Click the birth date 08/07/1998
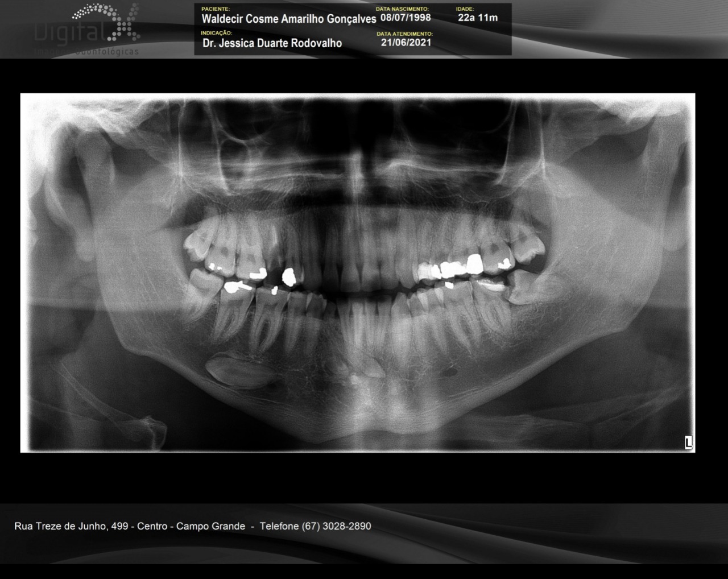The width and height of the screenshot is (728, 579). pyautogui.click(x=406, y=18)
